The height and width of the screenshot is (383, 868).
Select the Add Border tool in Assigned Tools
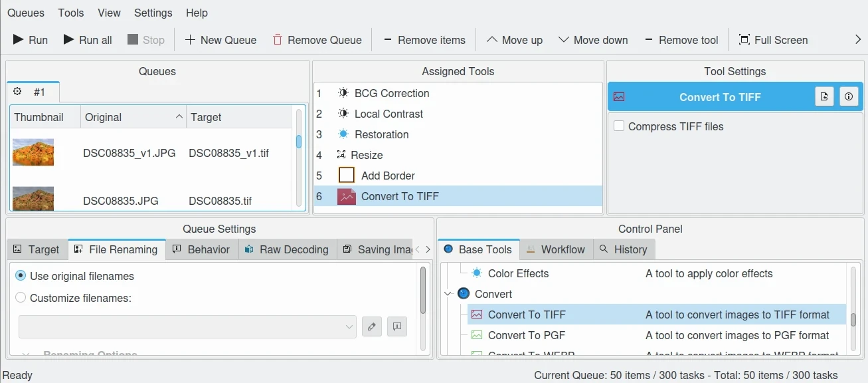tap(388, 176)
